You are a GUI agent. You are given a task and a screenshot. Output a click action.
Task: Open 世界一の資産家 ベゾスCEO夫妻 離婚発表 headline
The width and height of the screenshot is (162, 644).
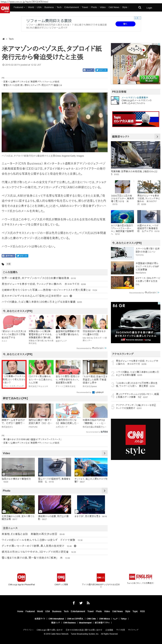tap(35, 278)
